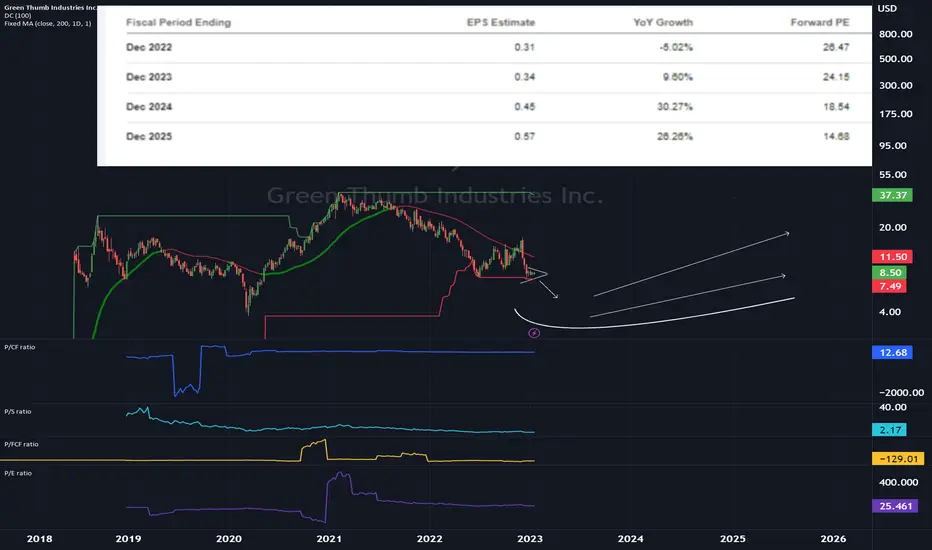Viewport: 932px width, 550px height.
Task: Click the P/S ratio pane label
Action: pyautogui.click(x=18, y=411)
